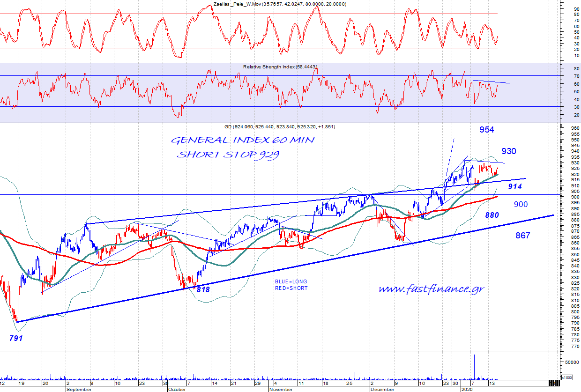Click the BLUE=LONG legend text
The image size is (581, 392).
pyautogui.click(x=291, y=281)
